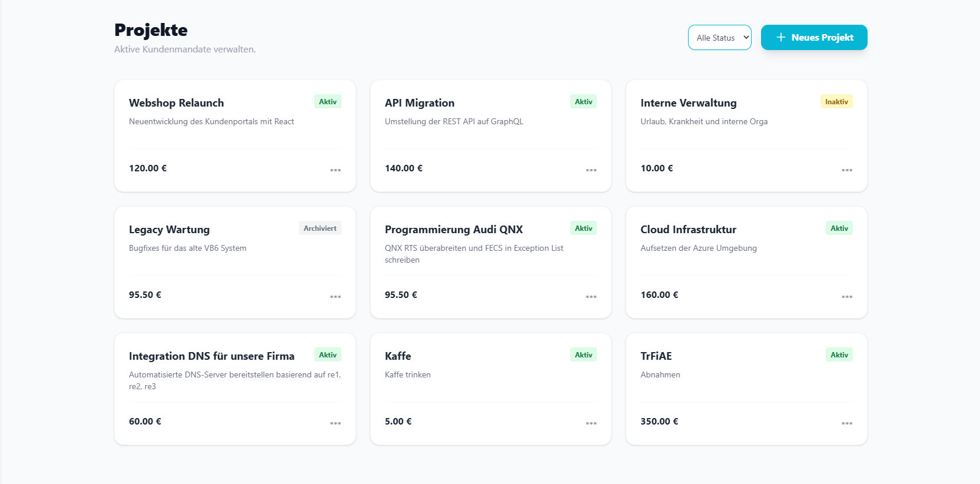Click the ellipsis icon on Cloud Infrastruktur card
980x484 pixels.
pos(846,297)
